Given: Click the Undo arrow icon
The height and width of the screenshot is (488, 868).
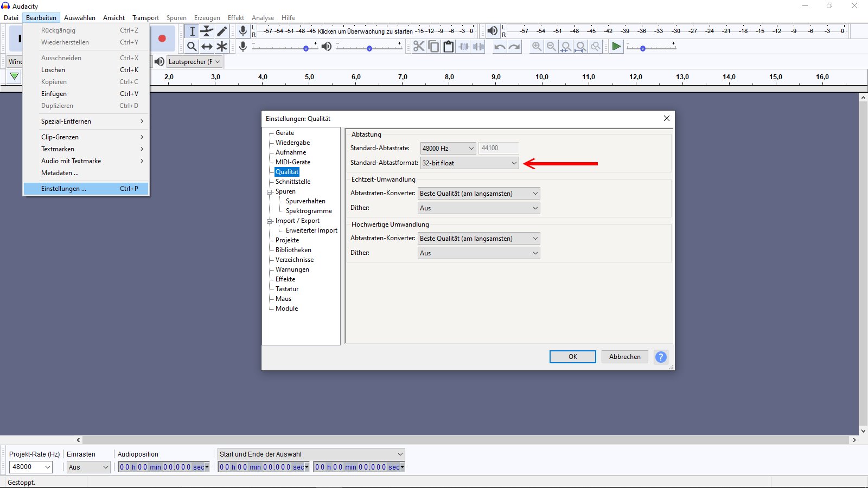Looking at the screenshot, I should (x=500, y=47).
